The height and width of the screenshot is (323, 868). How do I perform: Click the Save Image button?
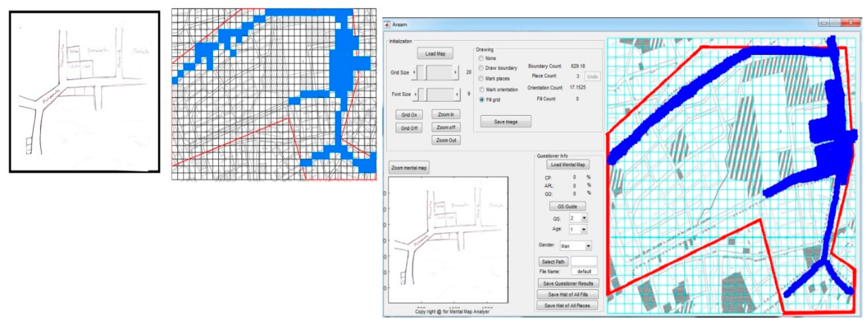pyautogui.click(x=505, y=122)
